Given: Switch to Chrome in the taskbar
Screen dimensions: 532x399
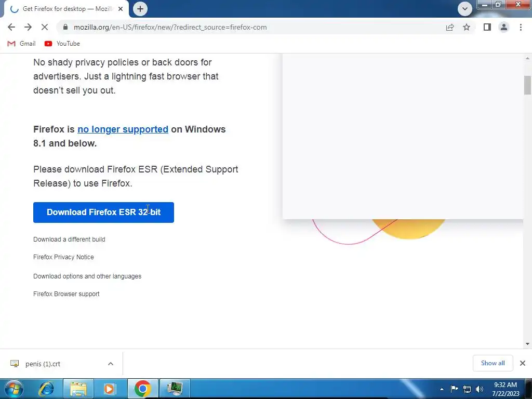Looking at the screenshot, I should point(142,389).
